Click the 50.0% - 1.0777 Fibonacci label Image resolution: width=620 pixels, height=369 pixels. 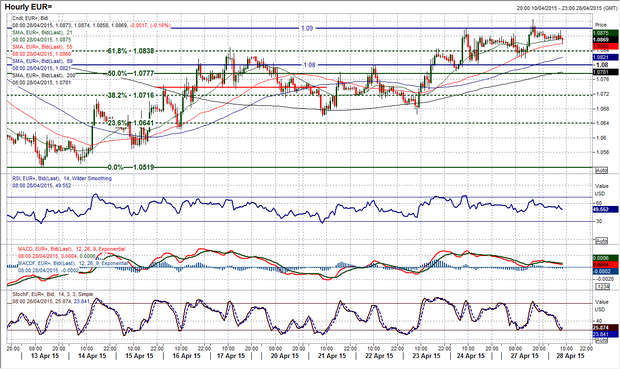(x=131, y=74)
